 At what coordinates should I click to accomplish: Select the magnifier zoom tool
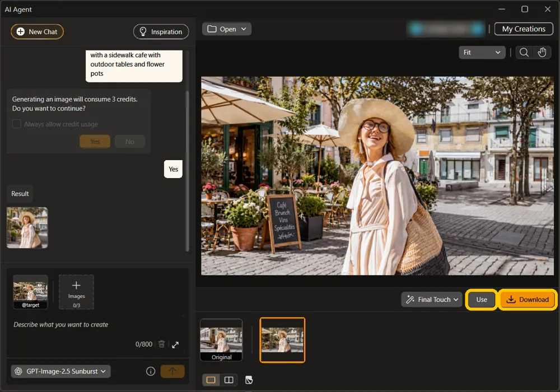point(524,53)
